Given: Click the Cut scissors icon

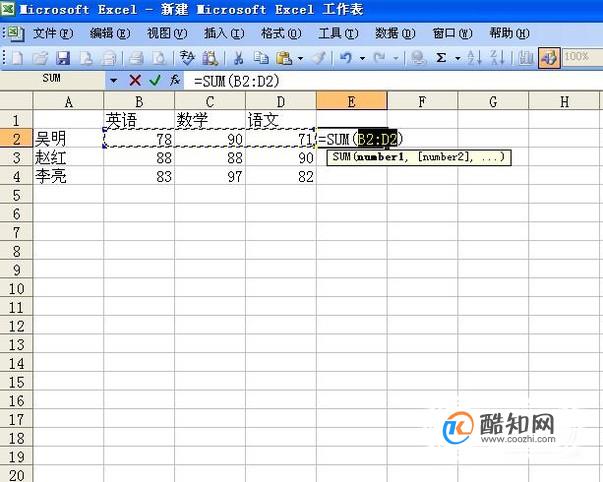Looking at the screenshot, I should (238, 58).
